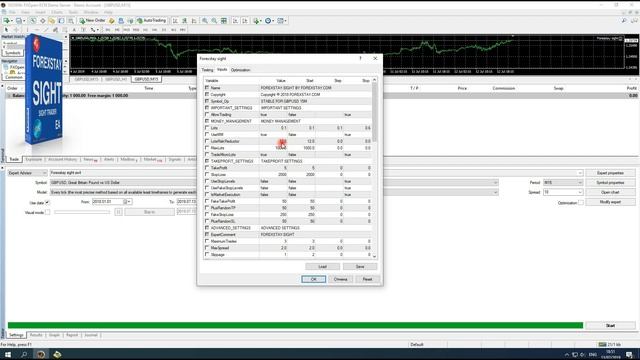
Task: Tick the MaxLots variable checkbox
Action: coord(207,148)
